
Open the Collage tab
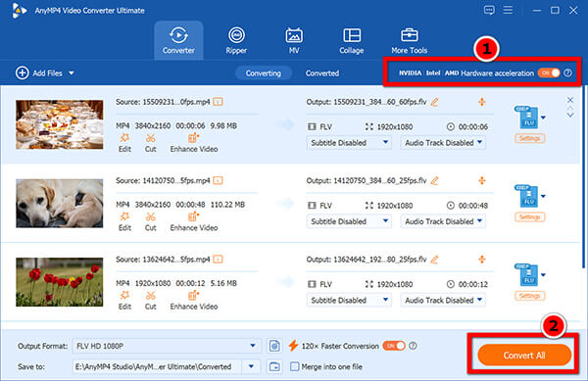pyautogui.click(x=352, y=40)
